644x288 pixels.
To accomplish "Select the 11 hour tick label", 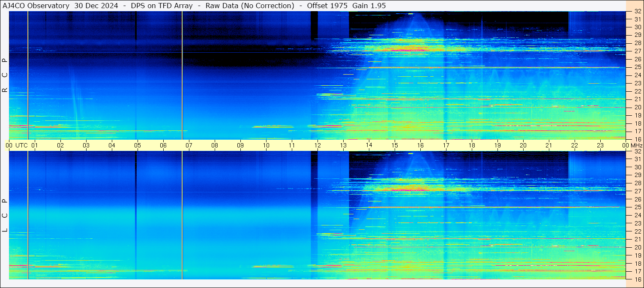I will click(x=292, y=145).
